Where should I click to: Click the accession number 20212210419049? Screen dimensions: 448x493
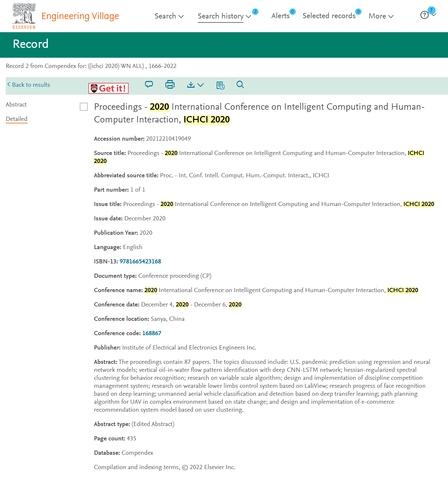168,139
